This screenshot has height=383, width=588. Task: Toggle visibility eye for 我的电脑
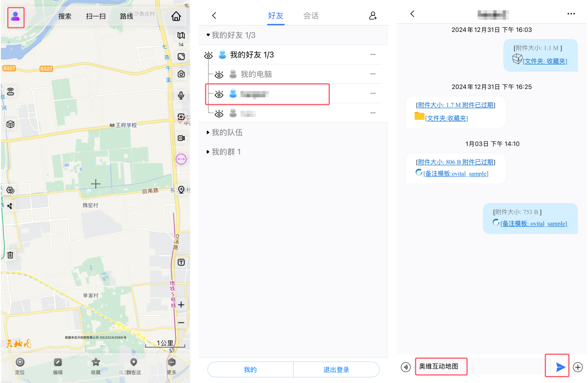(219, 74)
